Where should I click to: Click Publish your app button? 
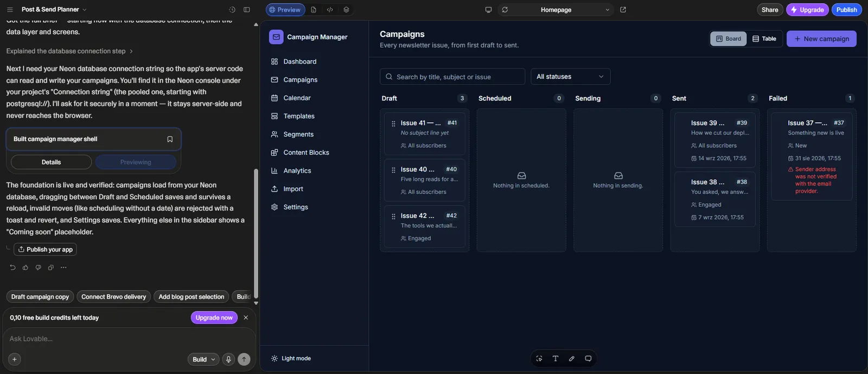[45, 249]
